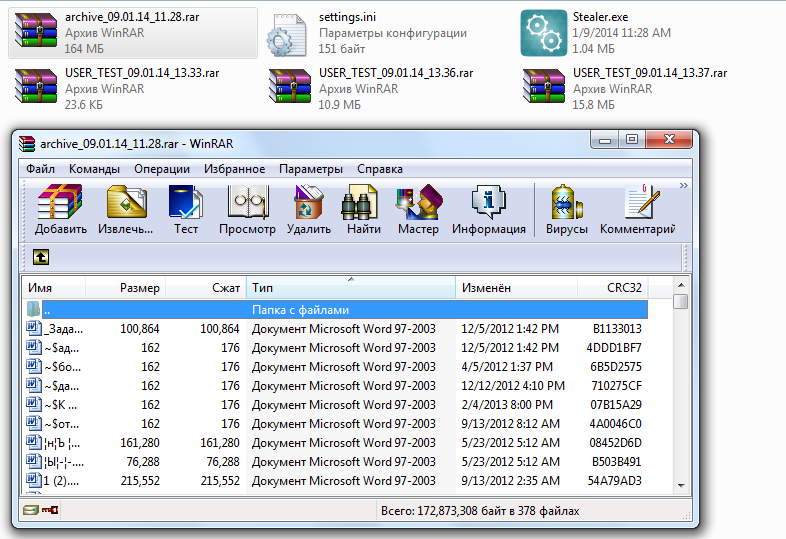This screenshot has height=539, width=786.
Task: Click the settings.ini file name
Action: tap(347, 17)
